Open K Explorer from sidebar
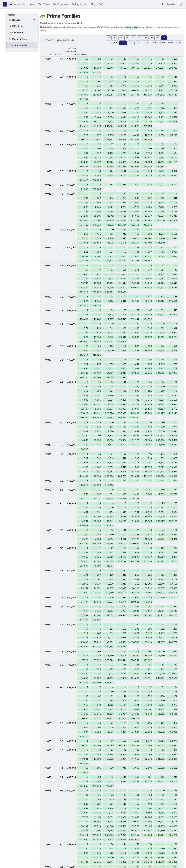 18,26
